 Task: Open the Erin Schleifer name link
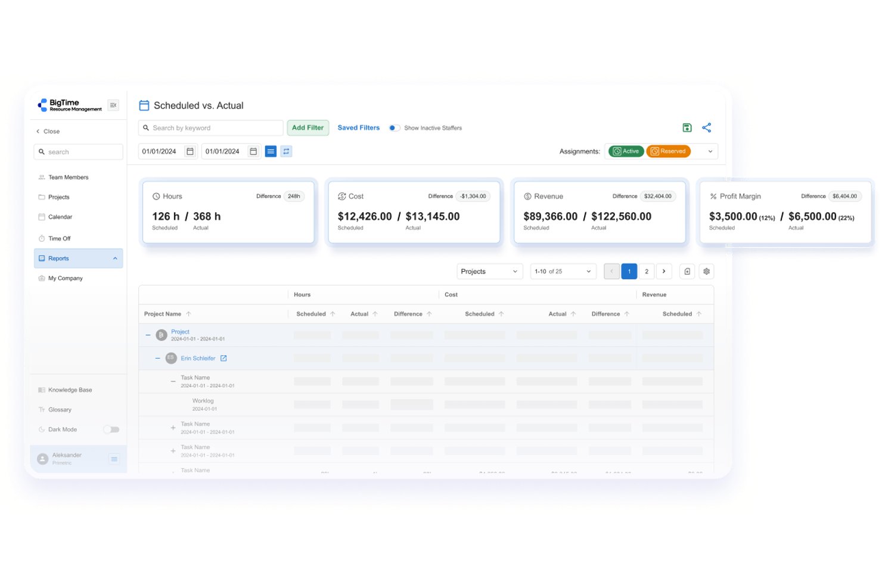click(198, 358)
